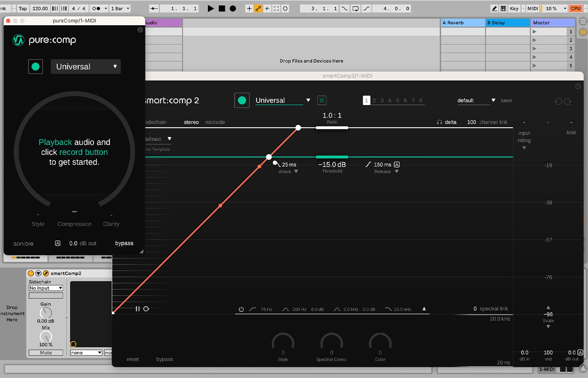
Task: Select the mid/side processing mode
Action: 215,122
